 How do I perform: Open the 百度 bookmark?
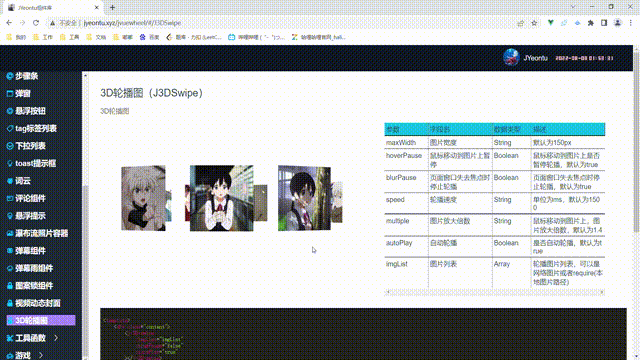(149, 37)
